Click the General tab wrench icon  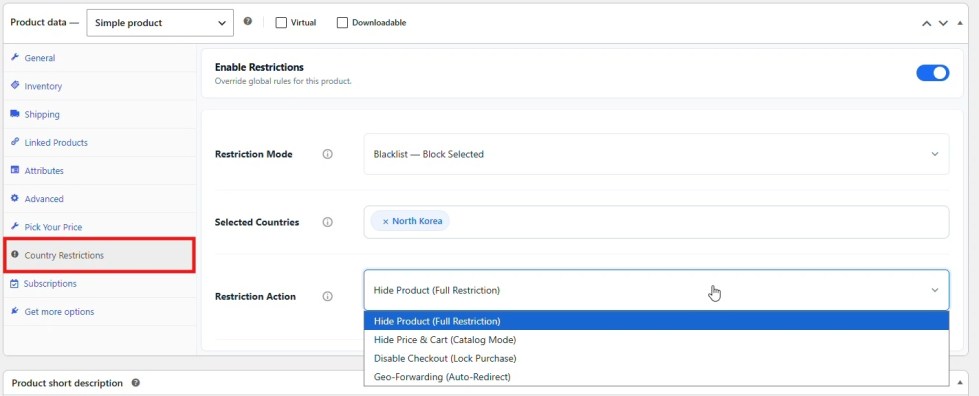tap(15, 57)
